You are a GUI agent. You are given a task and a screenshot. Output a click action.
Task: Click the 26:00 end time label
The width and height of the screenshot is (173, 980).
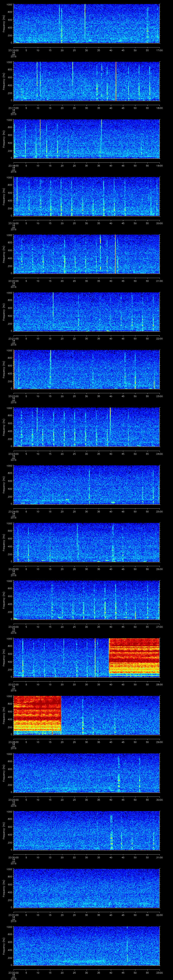(159, 569)
